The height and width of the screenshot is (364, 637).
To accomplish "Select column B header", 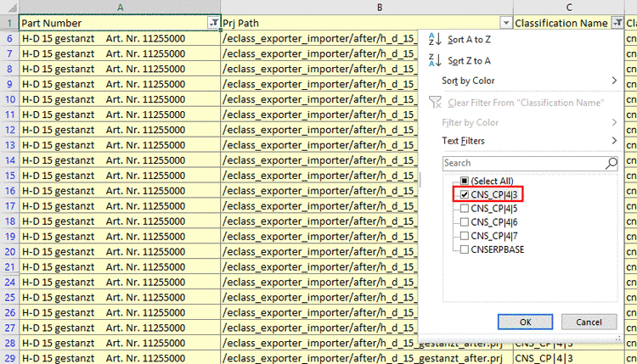I will click(x=367, y=8).
